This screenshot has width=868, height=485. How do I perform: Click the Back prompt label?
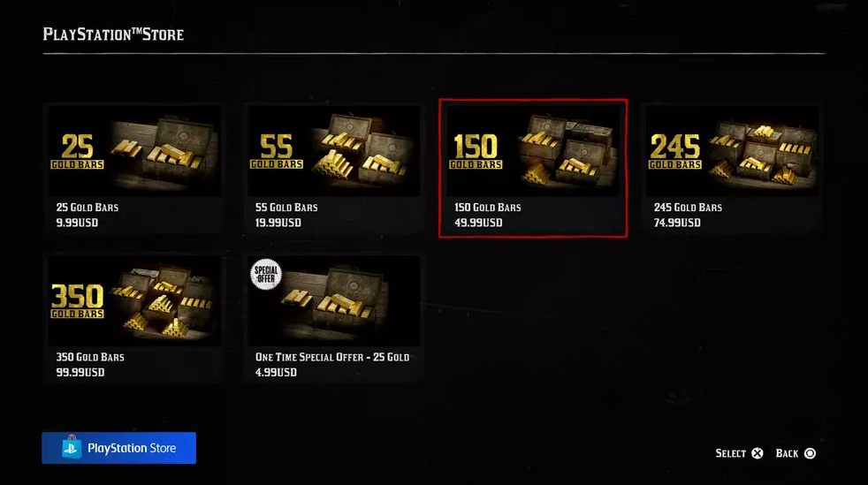787,453
